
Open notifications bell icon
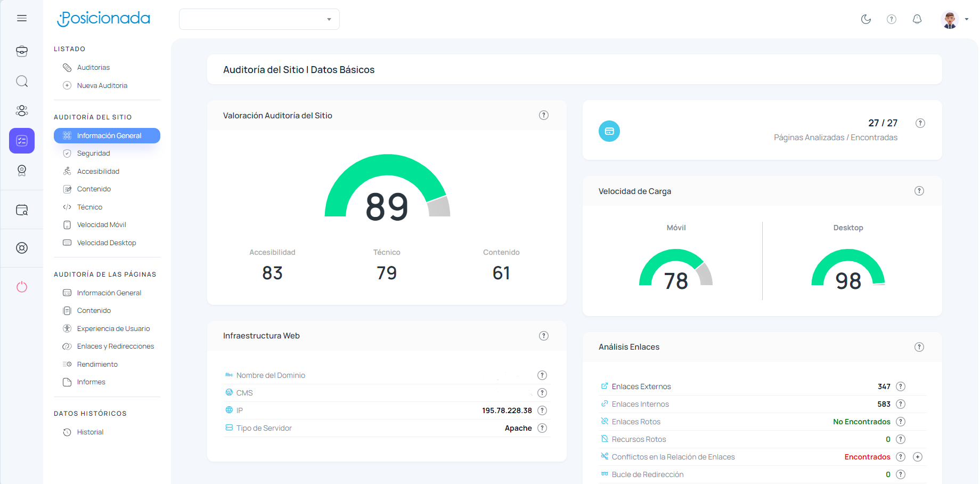click(917, 19)
